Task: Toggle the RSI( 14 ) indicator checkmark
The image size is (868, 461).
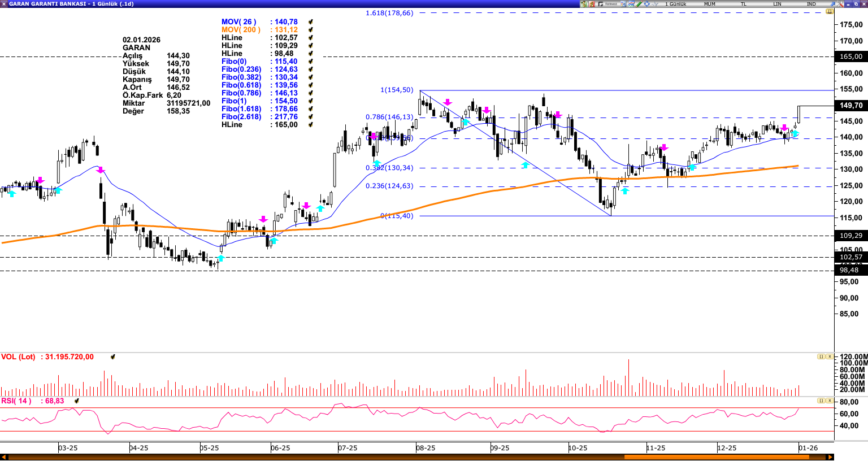Action: pyautogui.click(x=76, y=401)
